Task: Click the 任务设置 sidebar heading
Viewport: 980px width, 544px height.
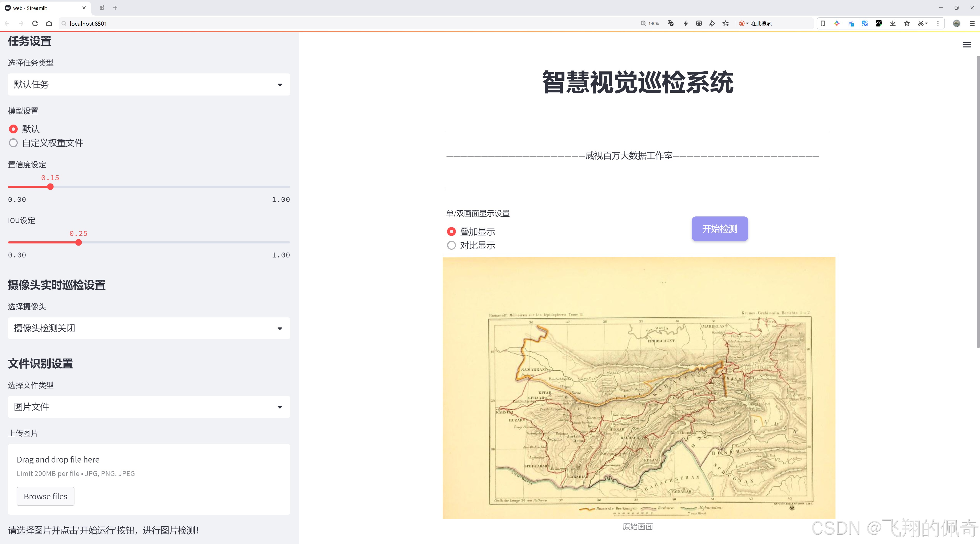Action: pos(30,41)
